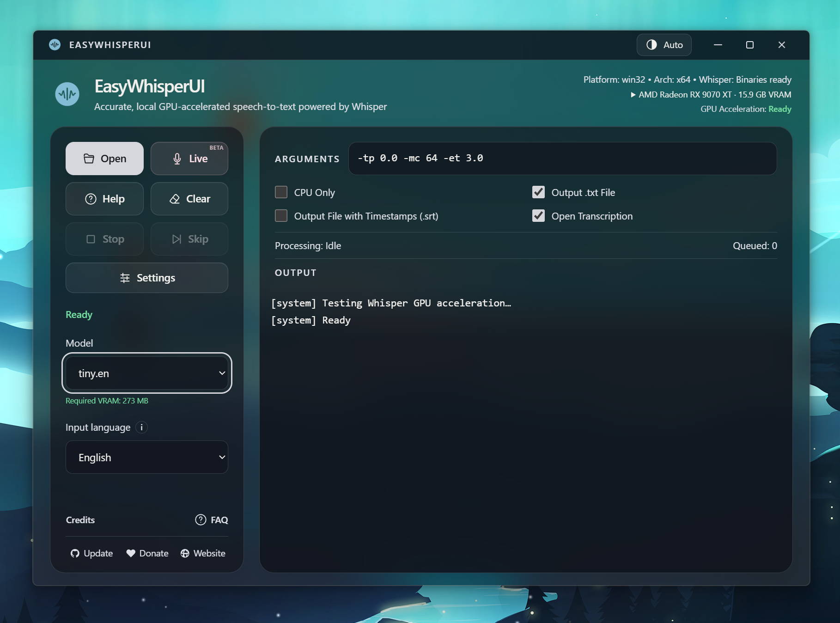
Task: Enable the CPU Only checkbox
Action: tap(281, 192)
